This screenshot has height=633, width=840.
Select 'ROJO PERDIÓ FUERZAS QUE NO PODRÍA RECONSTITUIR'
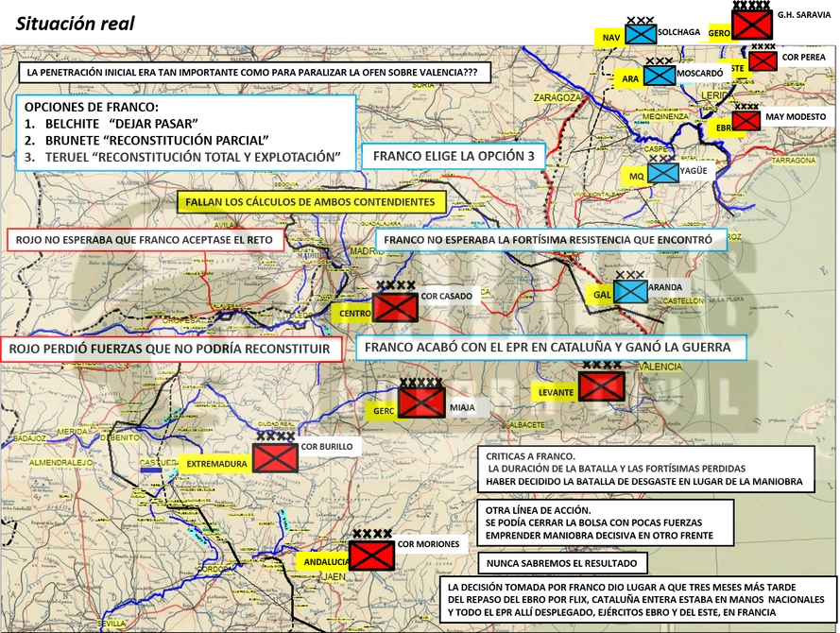pos(170,350)
